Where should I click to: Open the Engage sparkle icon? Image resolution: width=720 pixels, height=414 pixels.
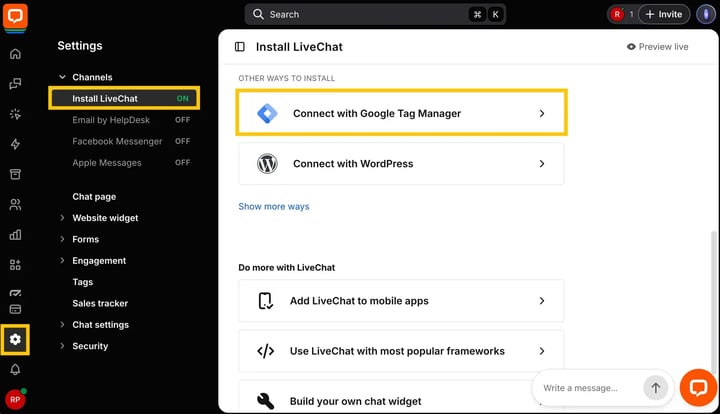15,114
